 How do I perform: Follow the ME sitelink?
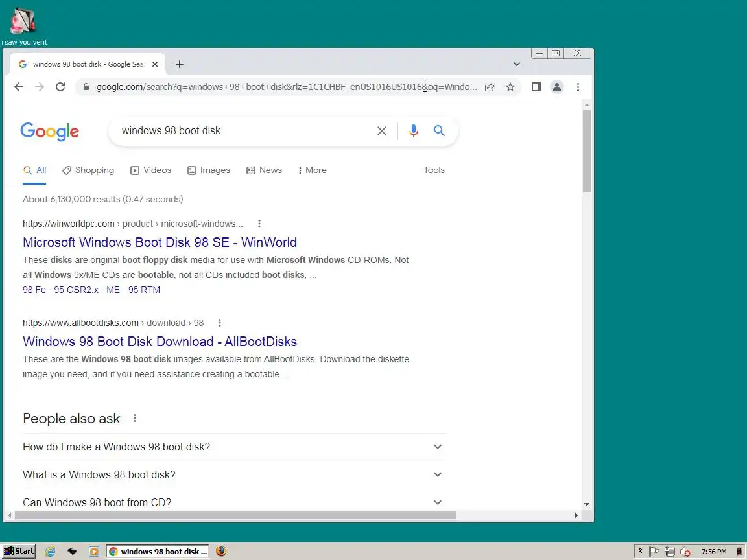[x=113, y=290]
